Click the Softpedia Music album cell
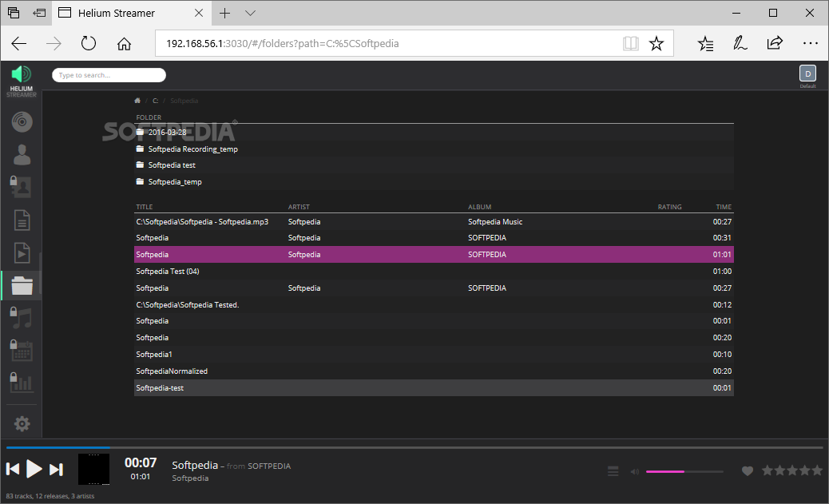829x504 pixels. [x=495, y=221]
